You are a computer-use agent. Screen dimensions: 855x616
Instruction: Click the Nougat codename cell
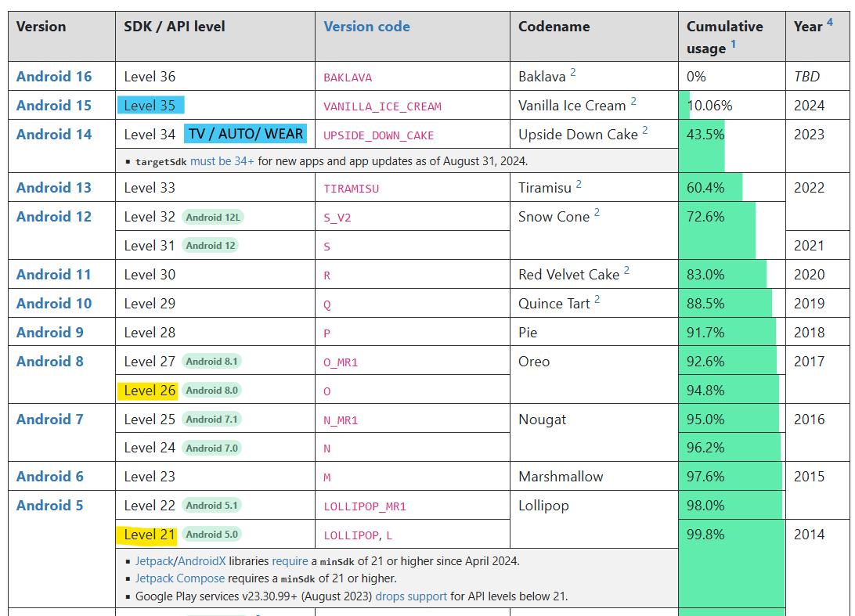click(x=593, y=433)
